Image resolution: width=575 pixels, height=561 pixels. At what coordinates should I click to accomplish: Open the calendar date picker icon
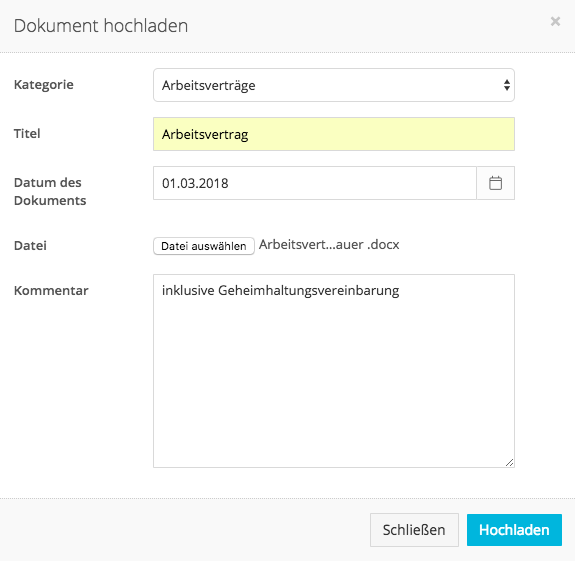pos(495,183)
